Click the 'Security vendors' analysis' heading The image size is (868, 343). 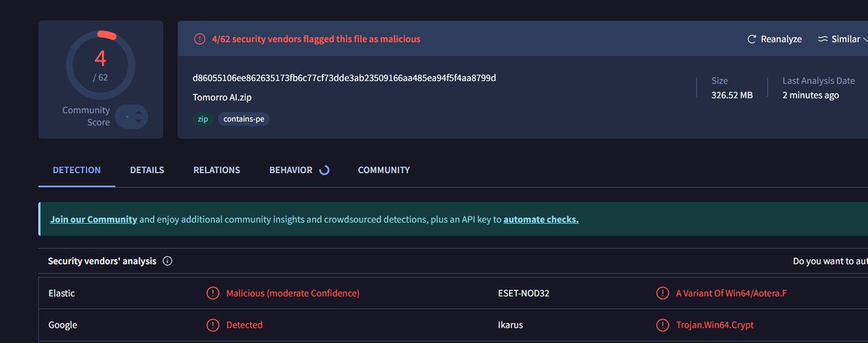click(x=102, y=261)
